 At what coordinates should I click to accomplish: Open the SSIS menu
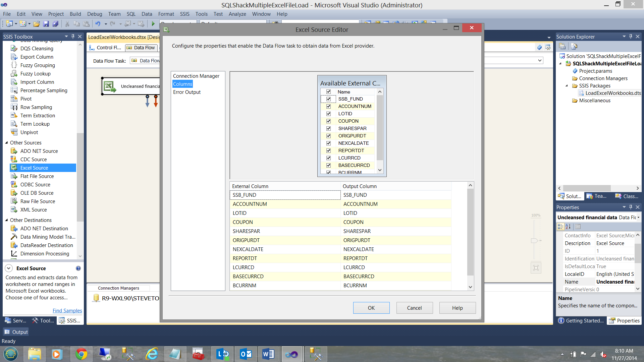click(184, 14)
